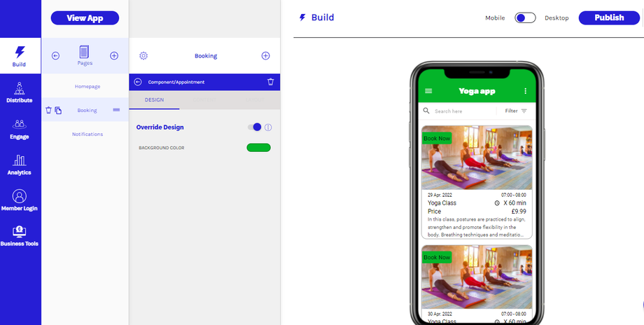The height and width of the screenshot is (325, 644).
Task: Switch the Mobile/Desktop preview toggle
Action: click(x=525, y=18)
